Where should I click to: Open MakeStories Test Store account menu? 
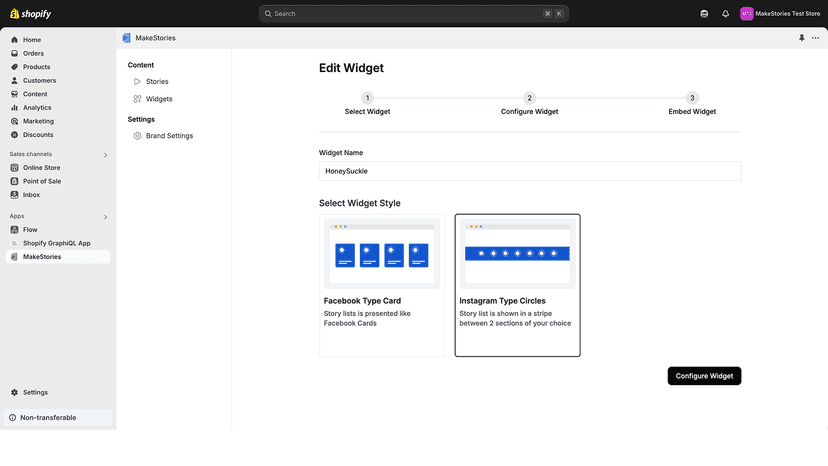(x=780, y=14)
